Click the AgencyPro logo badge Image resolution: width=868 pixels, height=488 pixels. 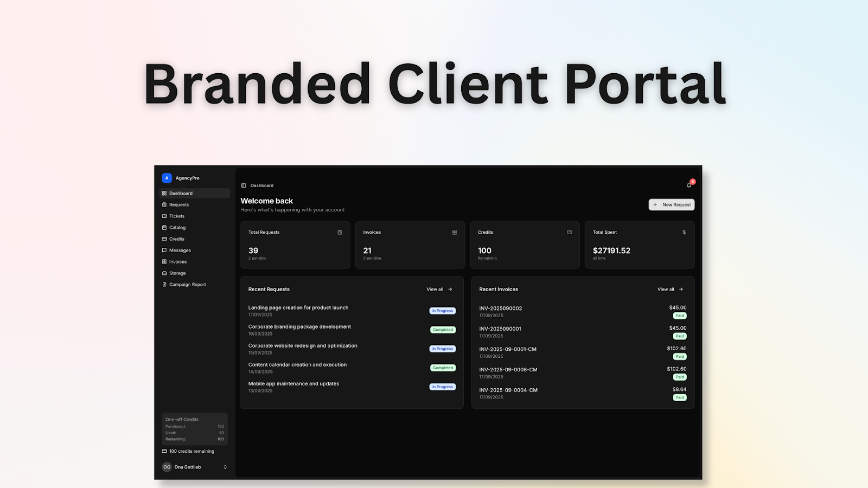167,177
